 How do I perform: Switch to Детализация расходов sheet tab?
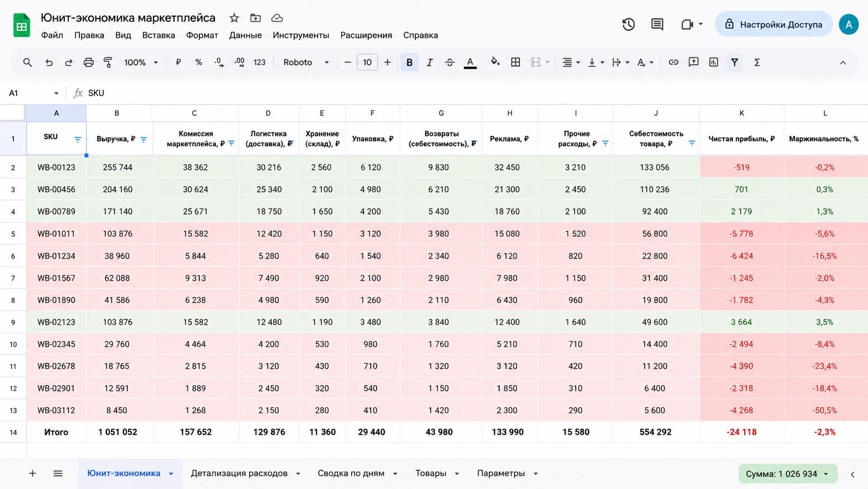pos(239,473)
